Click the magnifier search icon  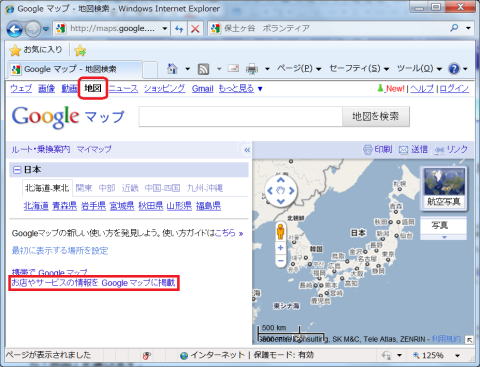pyautogui.click(x=454, y=28)
